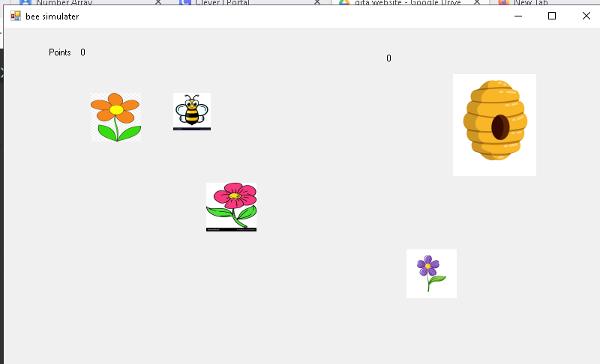600x364 pixels.
Task: Close the Clever | Portal tab
Action: pyautogui.click(x=317, y=3)
